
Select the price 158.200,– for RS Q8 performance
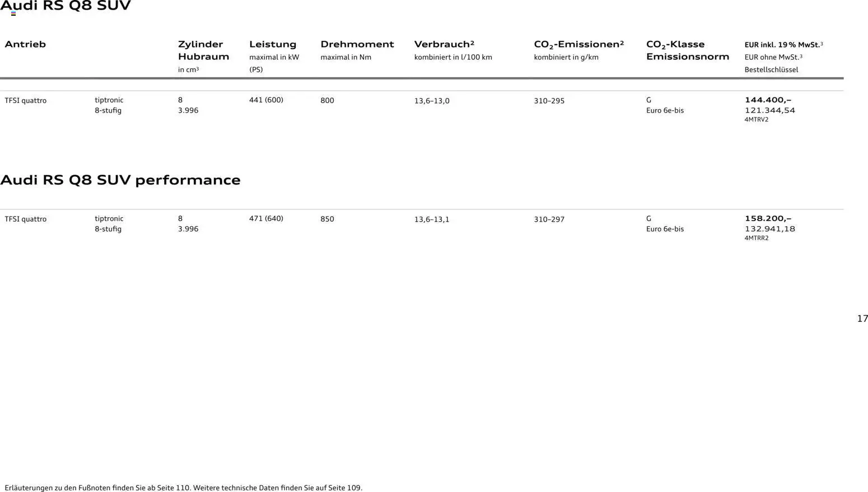767,219
